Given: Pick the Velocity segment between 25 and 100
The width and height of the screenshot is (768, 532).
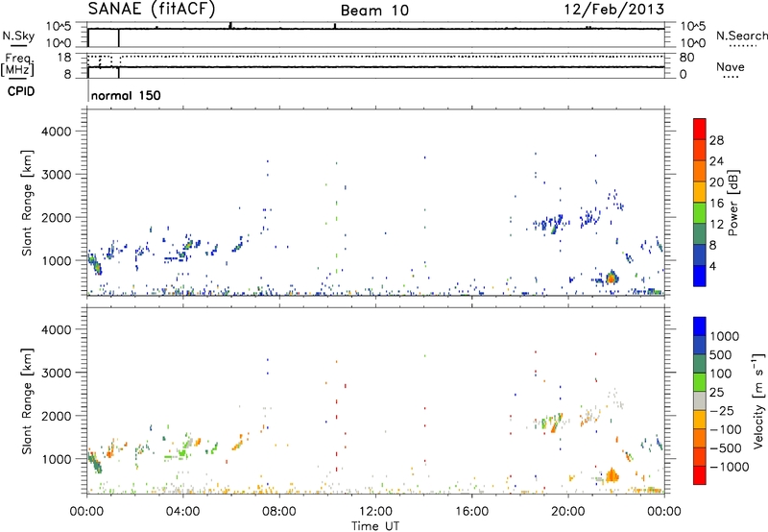Looking at the screenshot, I should [x=700, y=382].
